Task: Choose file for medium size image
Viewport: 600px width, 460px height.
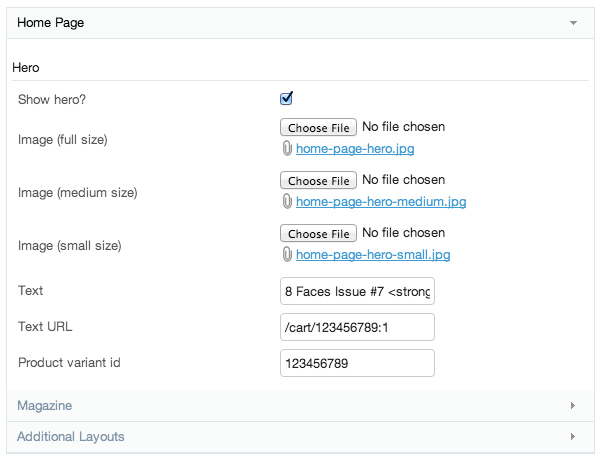Action: pos(318,181)
